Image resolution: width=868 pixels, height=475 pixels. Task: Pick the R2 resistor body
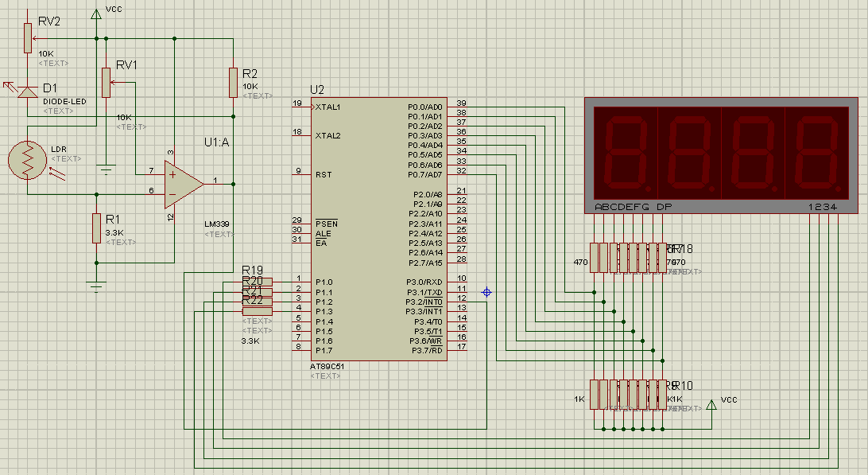pyautogui.click(x=233, y=83)
